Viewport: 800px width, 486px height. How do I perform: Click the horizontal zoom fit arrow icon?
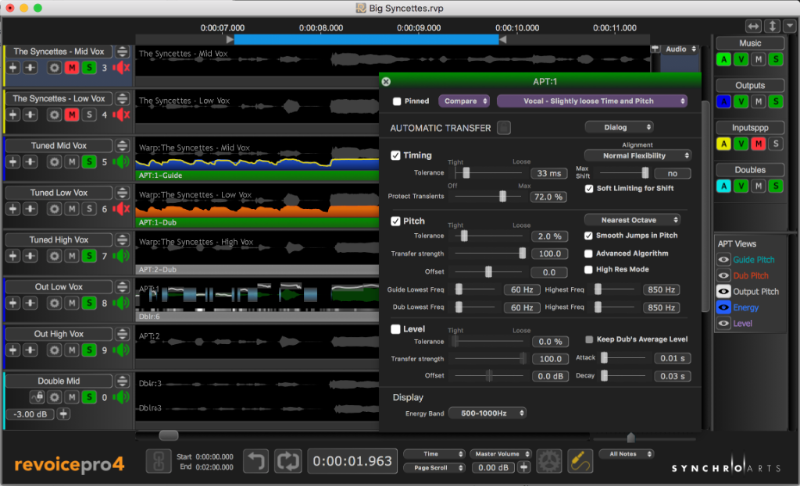click(754, 26)
